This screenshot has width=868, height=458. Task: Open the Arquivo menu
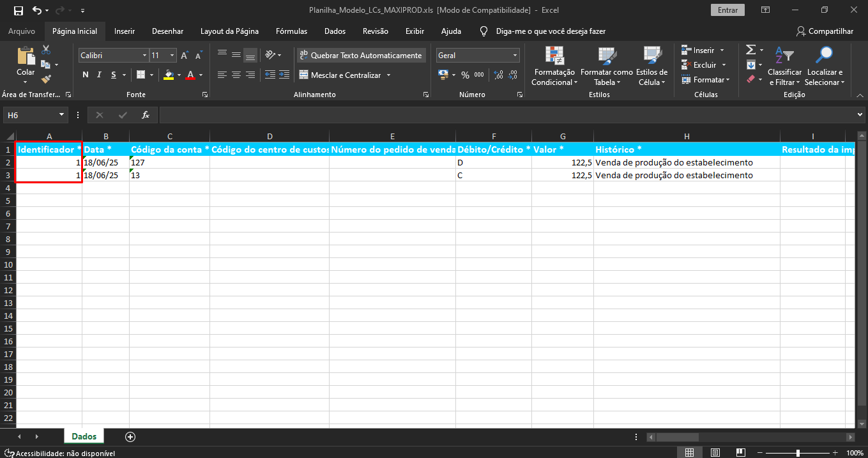coord(22,31)
